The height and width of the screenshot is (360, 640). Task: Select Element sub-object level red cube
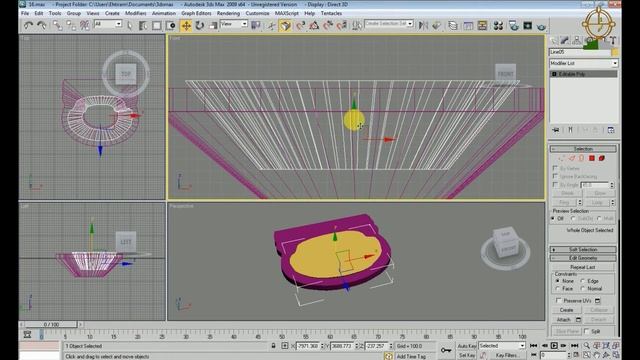coord(601,158)
